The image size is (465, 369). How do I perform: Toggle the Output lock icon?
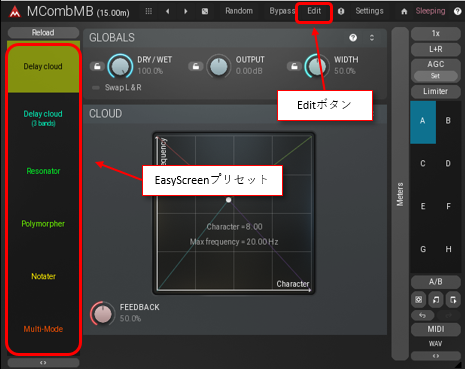(x=196, y=66)
